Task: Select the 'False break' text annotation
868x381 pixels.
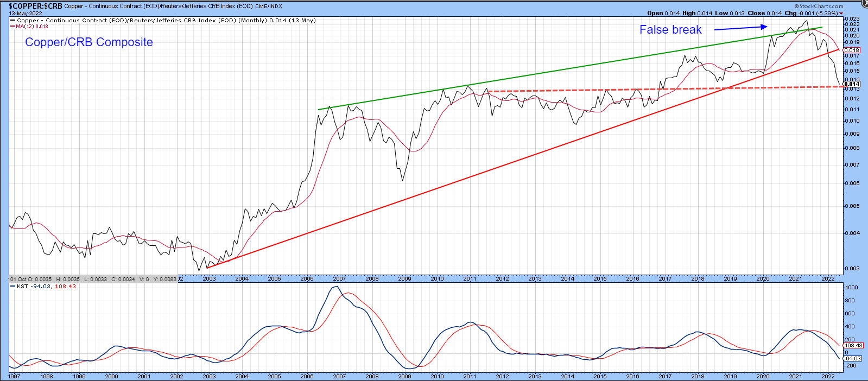Action: pos(670,30)
